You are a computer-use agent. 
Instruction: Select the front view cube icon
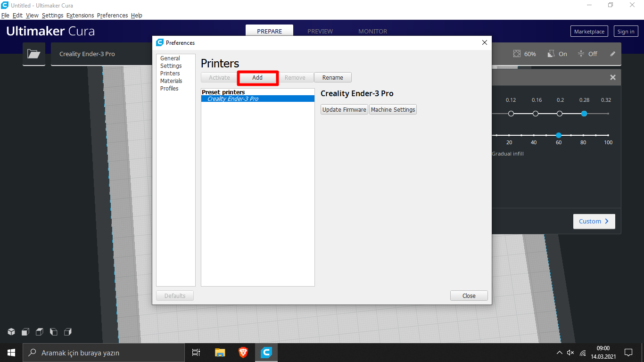point(25,332)
